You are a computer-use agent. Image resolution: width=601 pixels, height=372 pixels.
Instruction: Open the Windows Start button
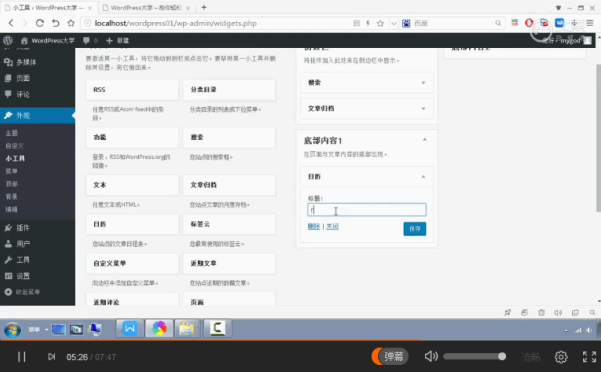[12, 329]
